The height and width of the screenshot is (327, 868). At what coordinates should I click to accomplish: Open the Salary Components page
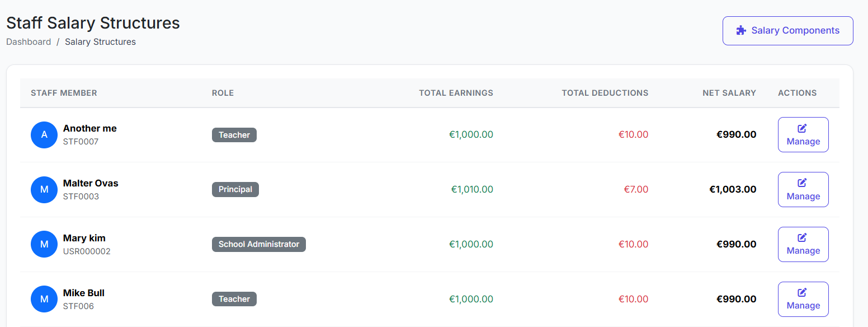787,31
